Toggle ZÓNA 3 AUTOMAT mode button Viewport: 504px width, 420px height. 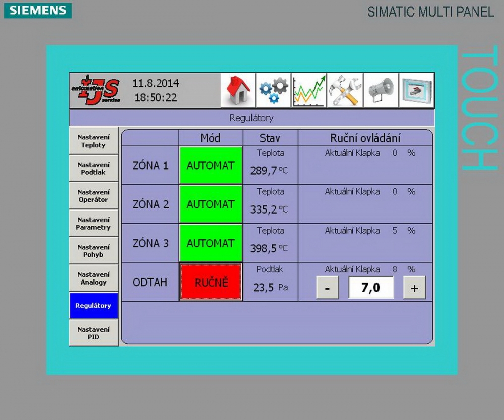coord(211,243)
